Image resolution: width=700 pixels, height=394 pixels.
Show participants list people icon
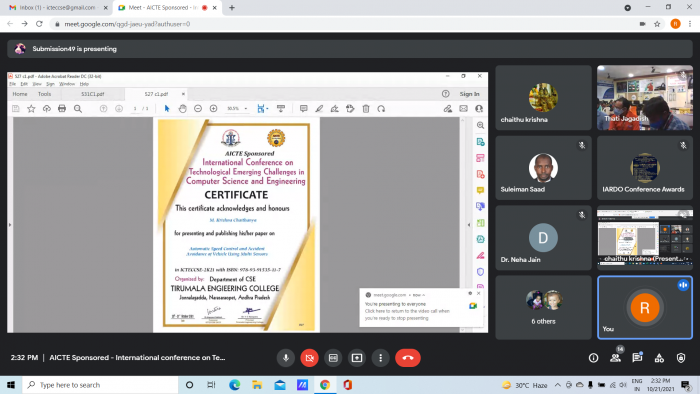point(615,358)
